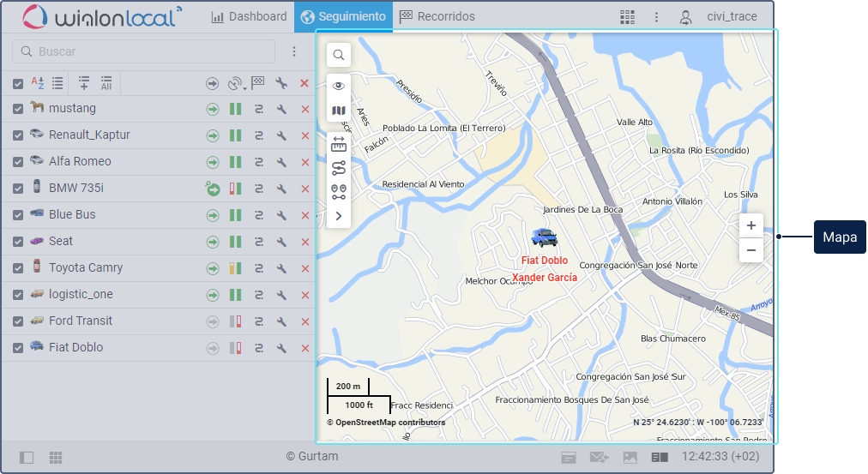This screenshot has width=868, height=474.
Task: Uncheck the mustang unit checkbox
Action: [x=18, y=109]
